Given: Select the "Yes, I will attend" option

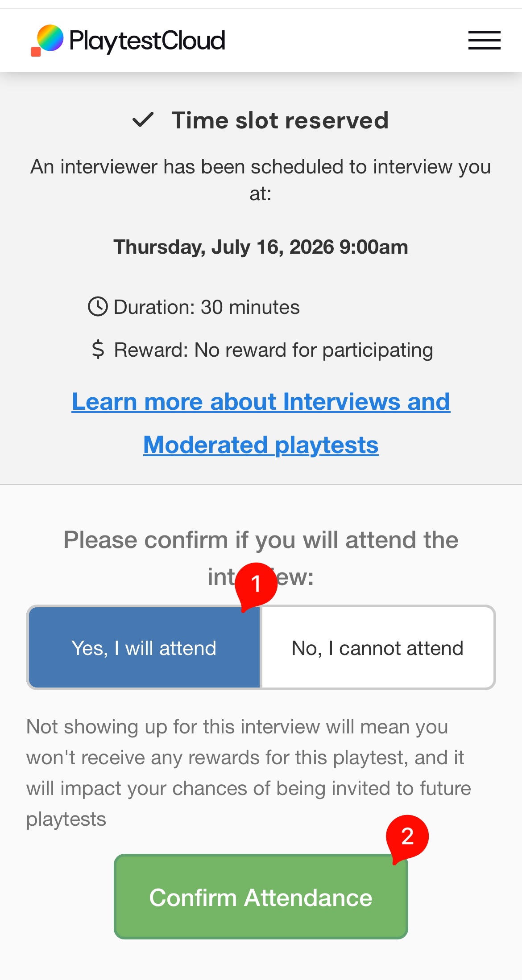Looking at the screenshot, I should [x=144, y=647].
